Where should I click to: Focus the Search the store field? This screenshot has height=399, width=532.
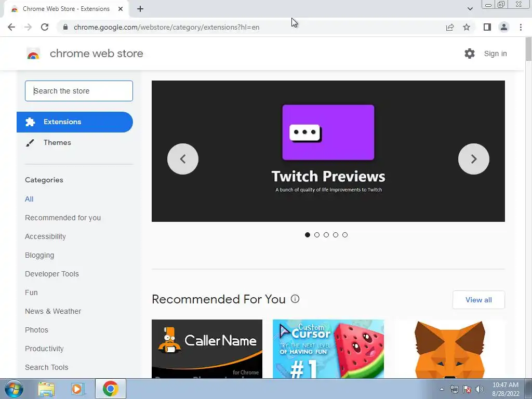point(79,91)
